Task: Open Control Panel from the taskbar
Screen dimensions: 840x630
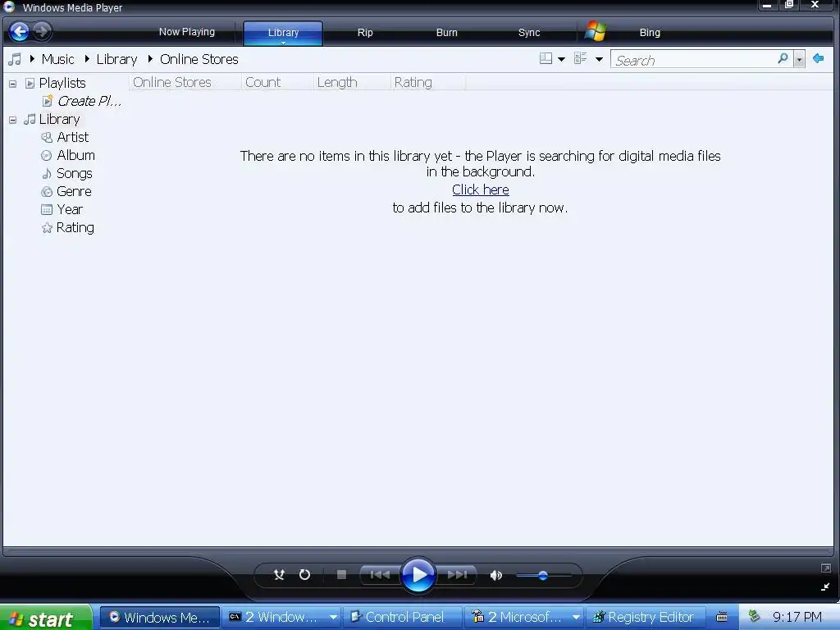Action: pos(404,618)
